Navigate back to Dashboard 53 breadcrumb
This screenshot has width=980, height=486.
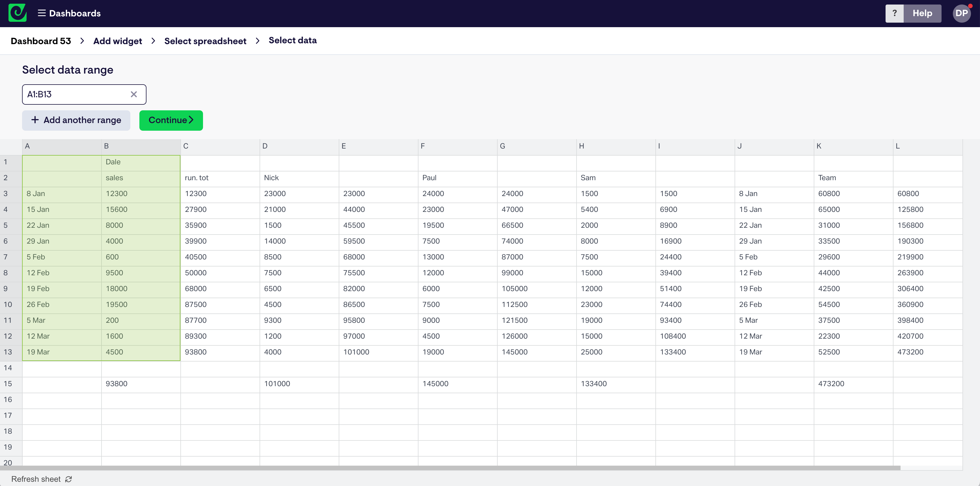click(x=41, y=41)
